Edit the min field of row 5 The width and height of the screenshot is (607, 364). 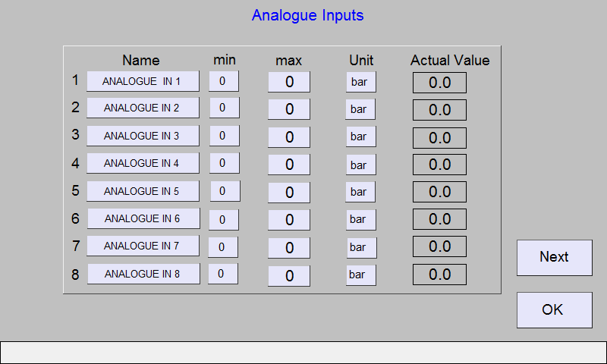click(x=225, y=191)
